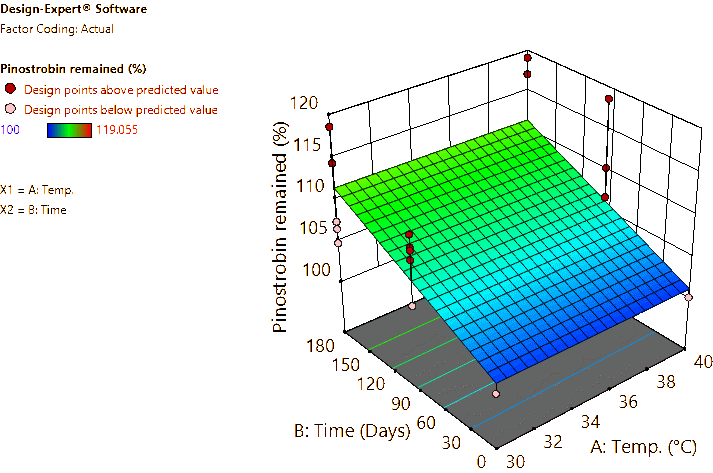Click the 'B: Time (Days)' axis title

(x=352, y=431)
